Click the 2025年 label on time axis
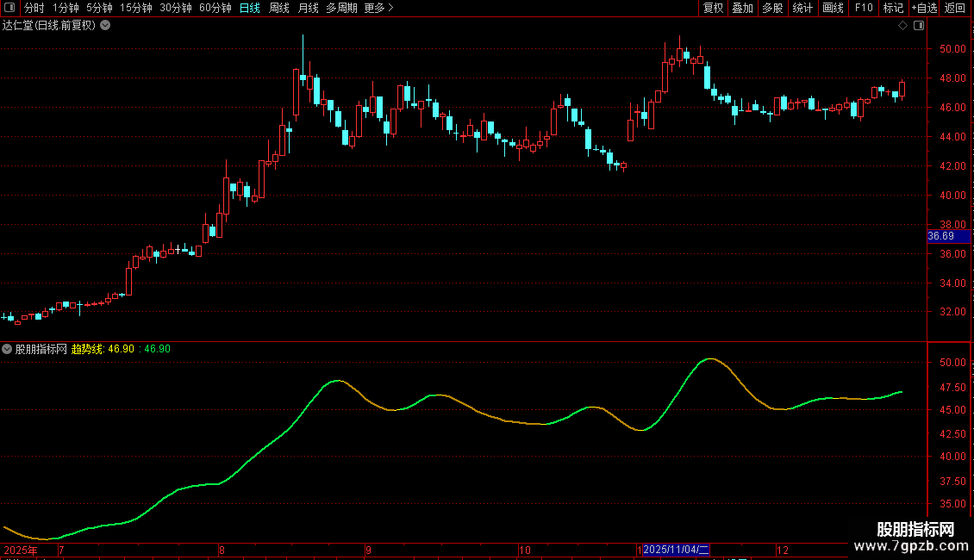The image size is (974, 560). (21, 550)
